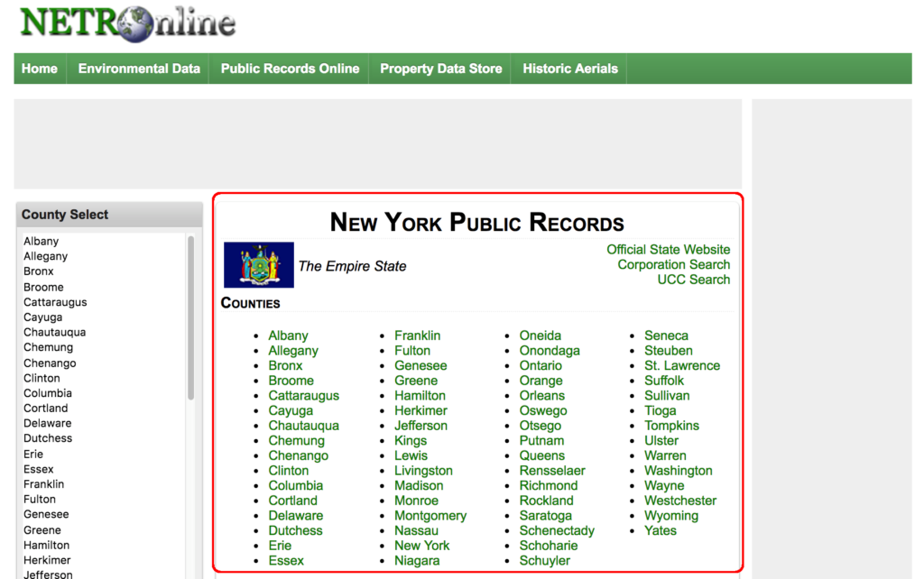Open the Environmental Data menu item
924x579 pixels.
138,69
